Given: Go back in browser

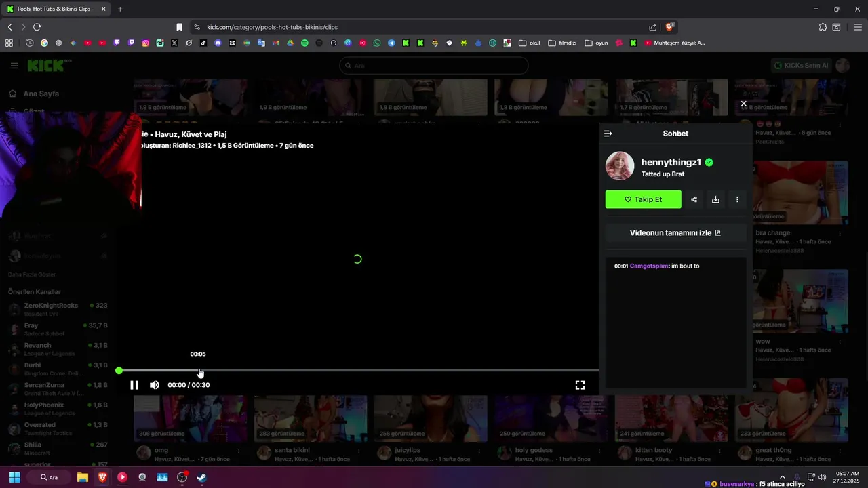Looking at the screenshot, I should coord(9,27).
